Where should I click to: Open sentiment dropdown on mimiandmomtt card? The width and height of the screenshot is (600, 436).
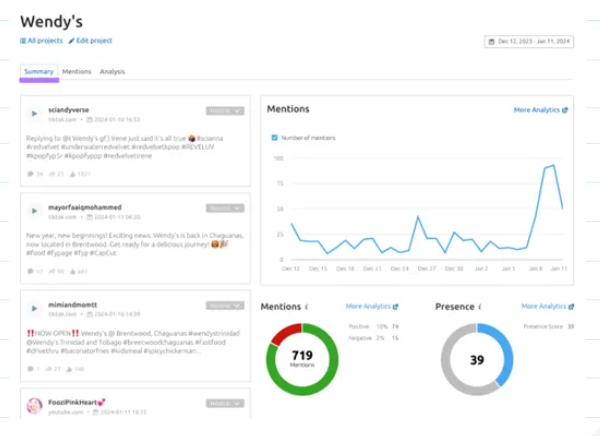pos(225,305)
